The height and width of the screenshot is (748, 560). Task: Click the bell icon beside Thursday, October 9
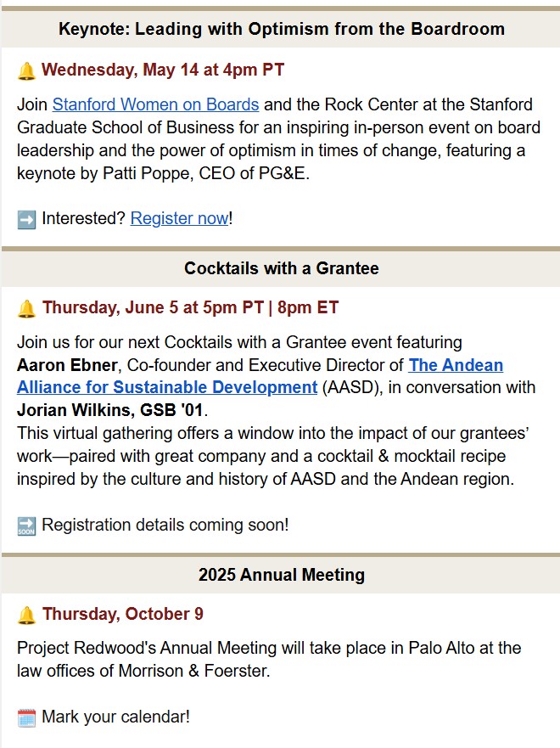[26, 615]
